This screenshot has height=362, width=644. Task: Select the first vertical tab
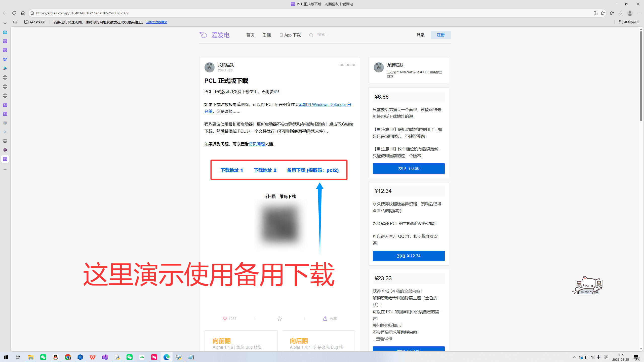point(5,32)
